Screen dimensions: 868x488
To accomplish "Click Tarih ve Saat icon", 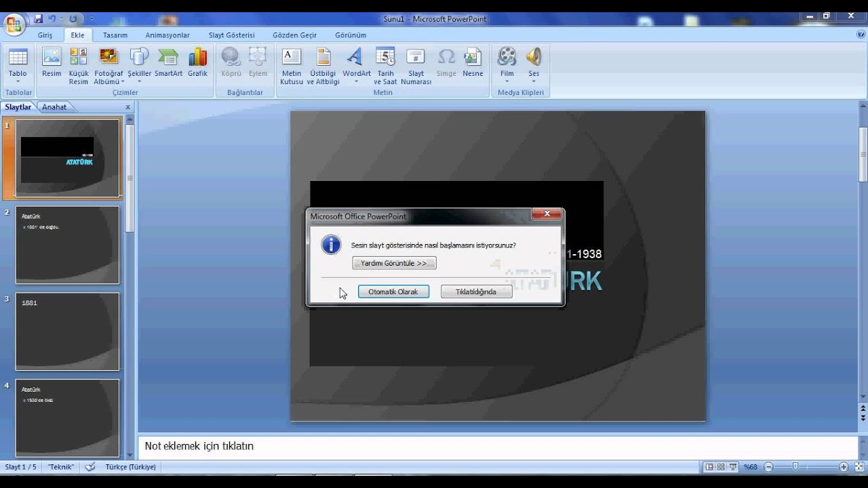I will [385, 58].
